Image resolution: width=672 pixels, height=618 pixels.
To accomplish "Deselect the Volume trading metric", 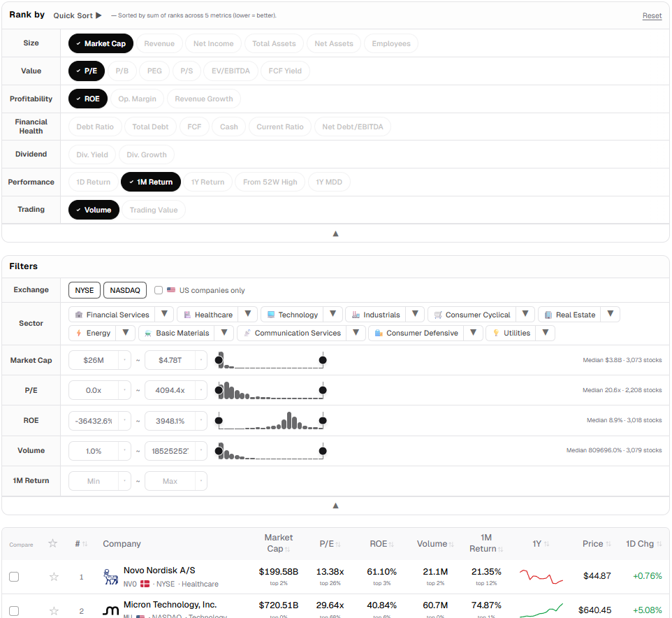I will [94, 210].
